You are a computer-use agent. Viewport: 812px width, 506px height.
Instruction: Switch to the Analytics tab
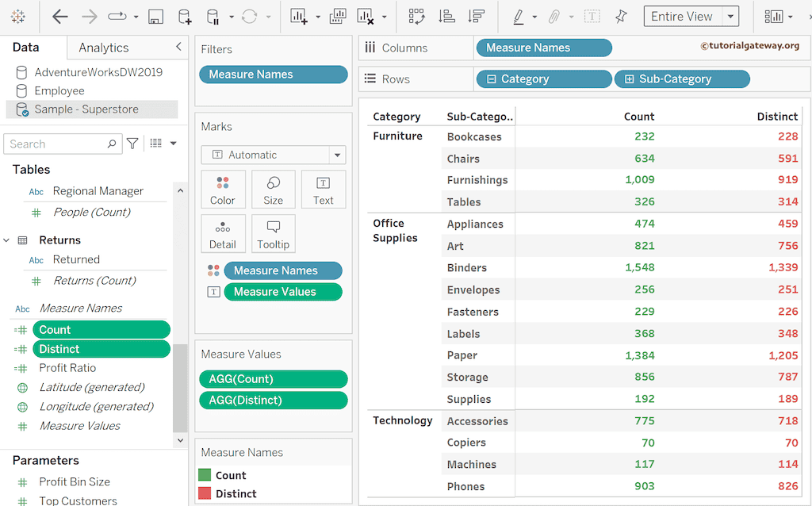[x=104, y=48]
